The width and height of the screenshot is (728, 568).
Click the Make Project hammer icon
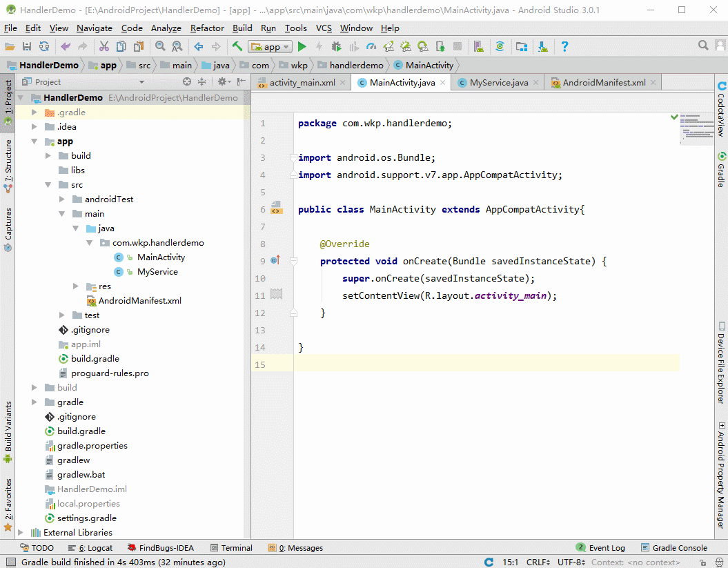237,47
